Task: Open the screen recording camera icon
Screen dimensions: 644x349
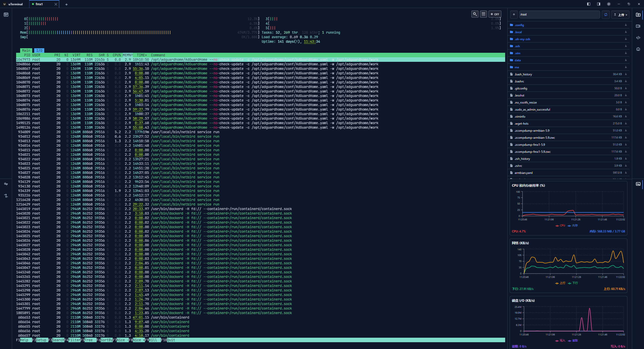Action: click(638, 26)
